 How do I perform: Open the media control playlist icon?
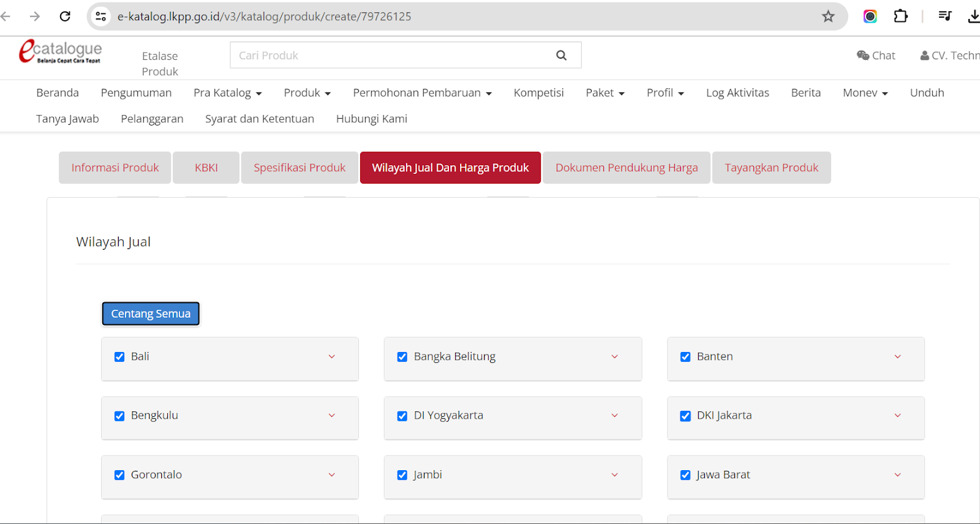pyautogui.click(x=945, y=17)
